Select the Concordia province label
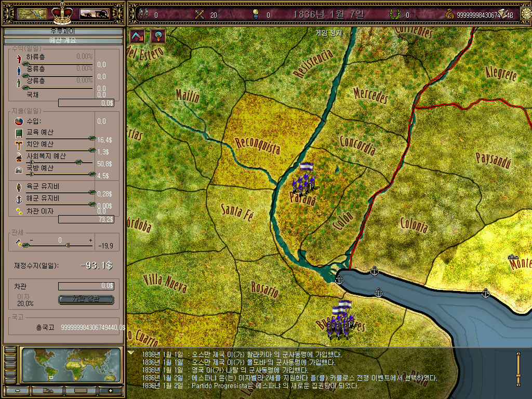 click(358, 145)
